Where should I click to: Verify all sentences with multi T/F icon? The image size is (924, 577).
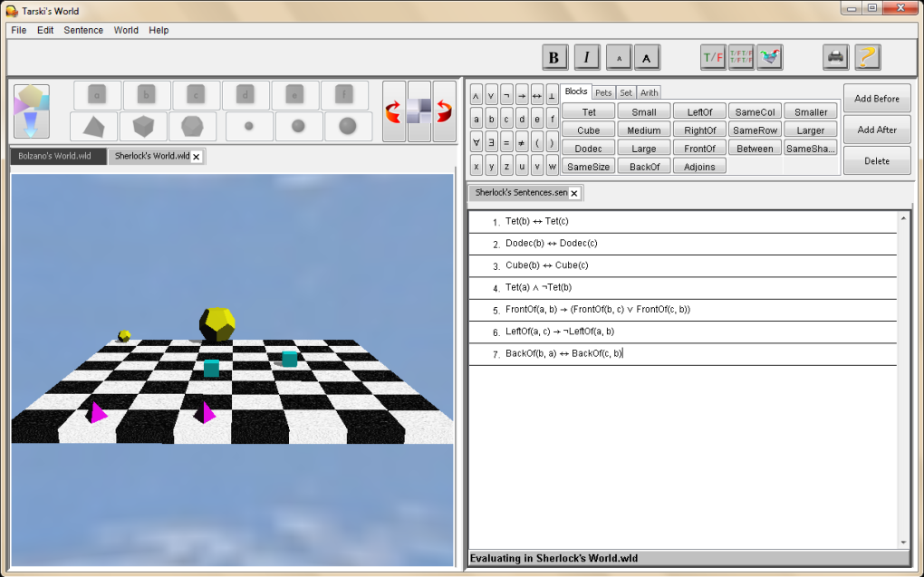click(741, 58)
